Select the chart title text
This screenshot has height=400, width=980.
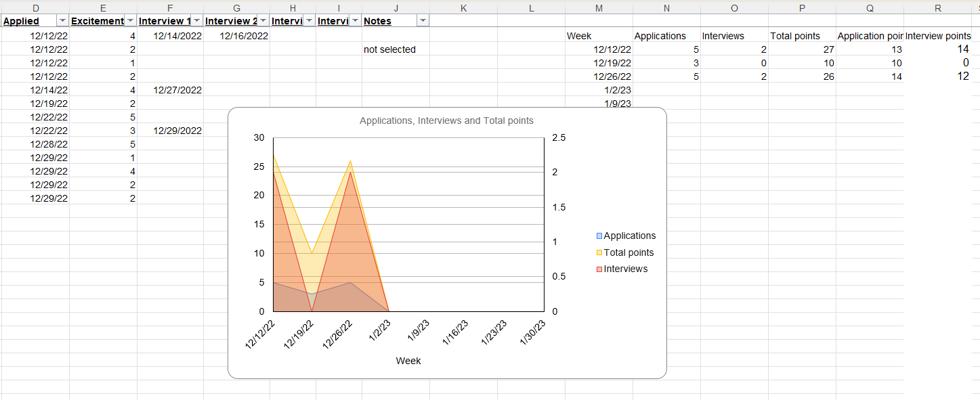tap(446, 120)
